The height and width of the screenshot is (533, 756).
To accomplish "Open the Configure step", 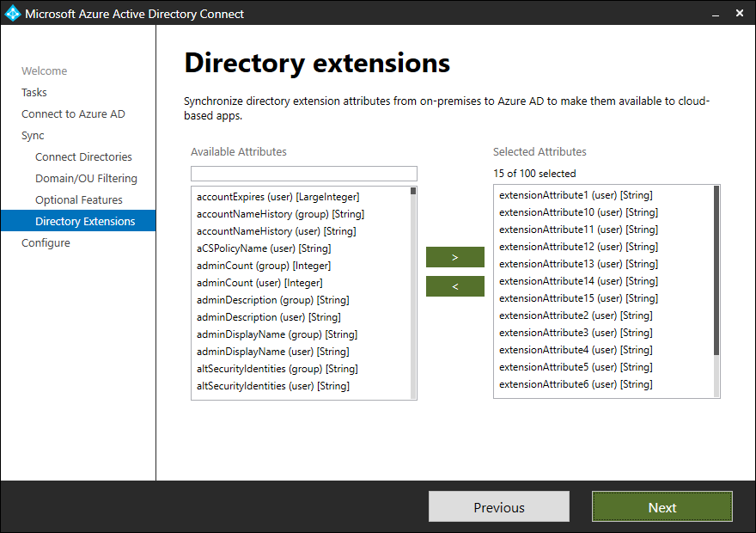I will (x=46, y=242).
